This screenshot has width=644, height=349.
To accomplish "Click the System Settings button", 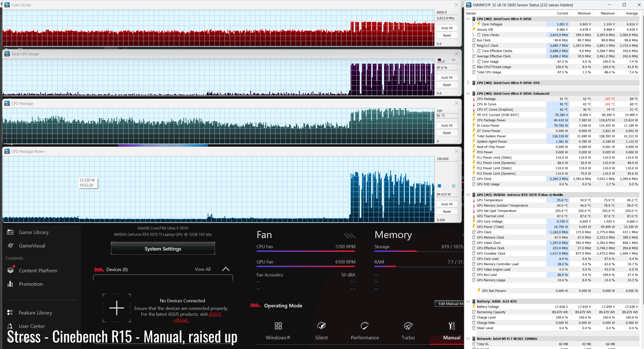I will (x=163, y=248).
